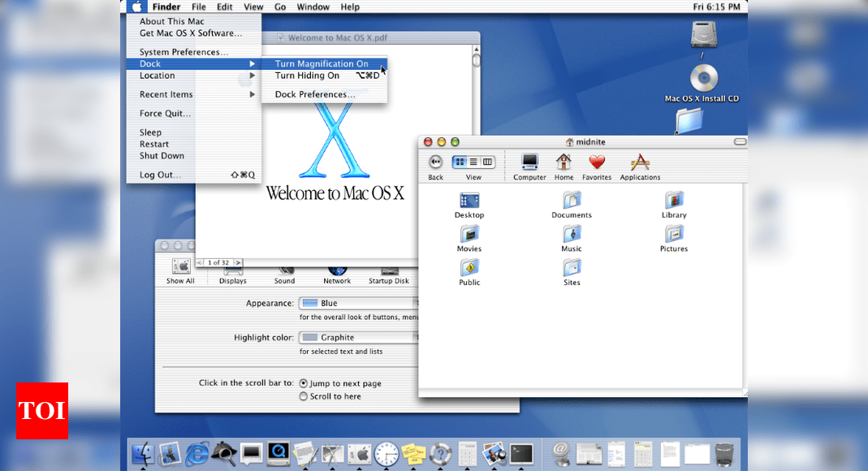Open the File menu
The width and height of the screenshot is (868, 471).
pos(199,6)
